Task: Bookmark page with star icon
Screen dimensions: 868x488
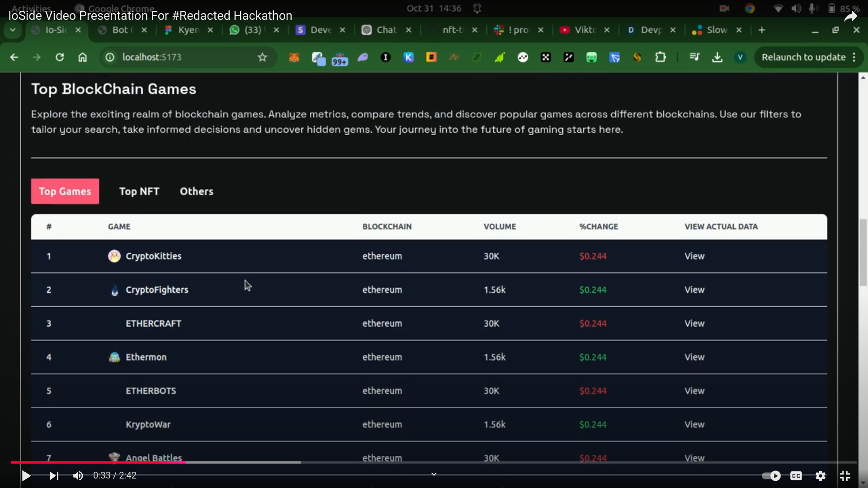Action: [262, 57]
